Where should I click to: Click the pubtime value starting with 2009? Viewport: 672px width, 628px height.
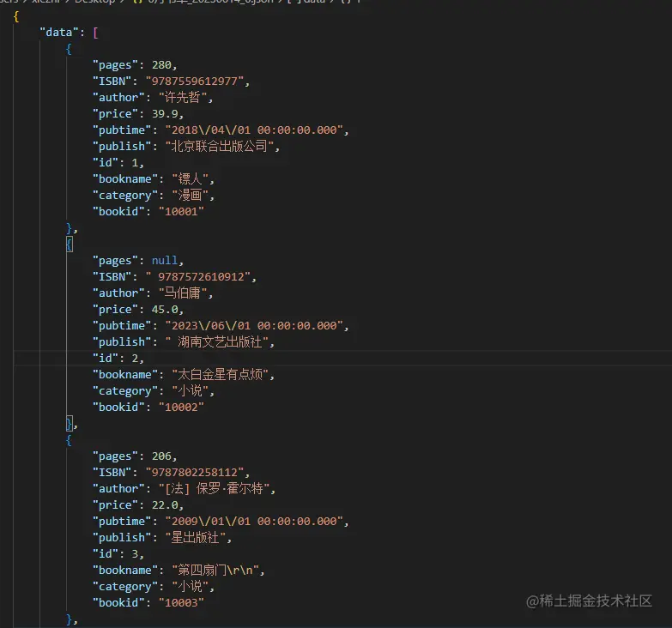tap(254, 522)
